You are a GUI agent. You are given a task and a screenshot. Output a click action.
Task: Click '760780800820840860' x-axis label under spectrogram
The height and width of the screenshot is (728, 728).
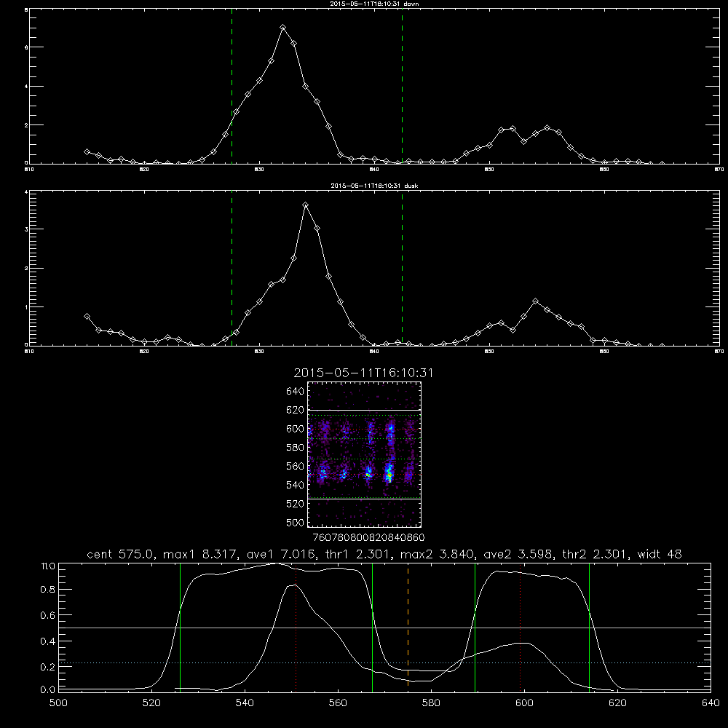point(368,538)
